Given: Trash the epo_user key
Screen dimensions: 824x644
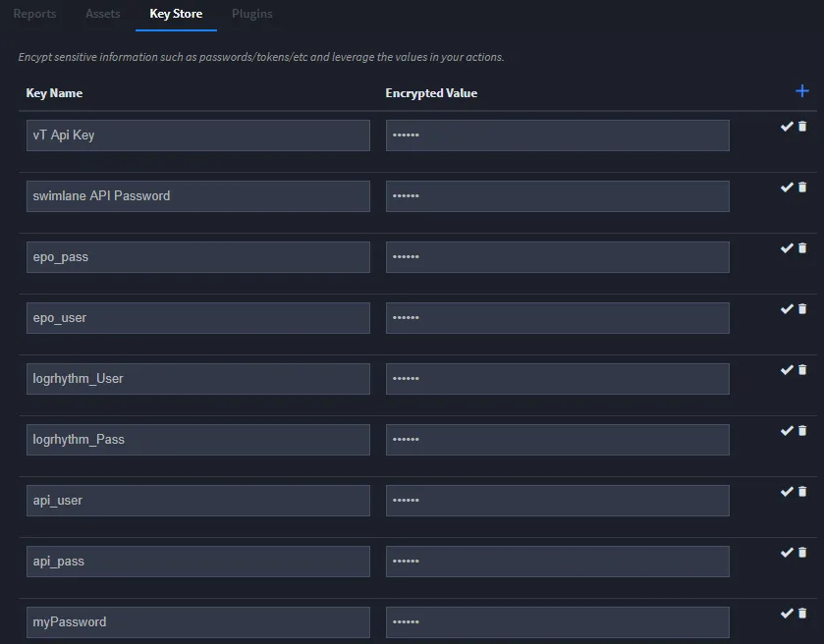Looking at the screenshot, I should 802,309.
